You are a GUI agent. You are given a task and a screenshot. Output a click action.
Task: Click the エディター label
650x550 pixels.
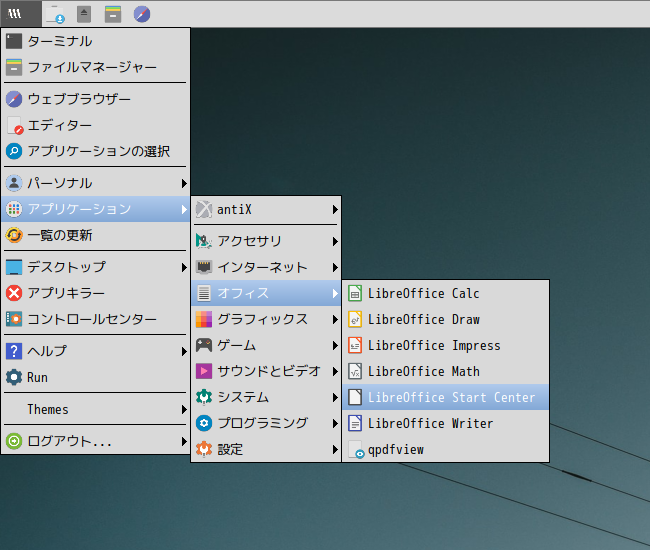[60, 125]
